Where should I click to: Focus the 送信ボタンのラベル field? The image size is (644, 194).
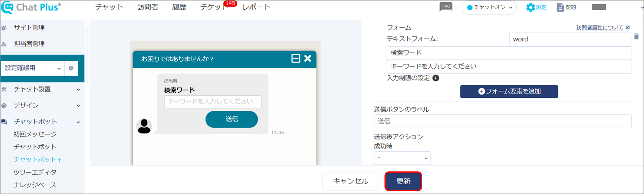(503, 121)
